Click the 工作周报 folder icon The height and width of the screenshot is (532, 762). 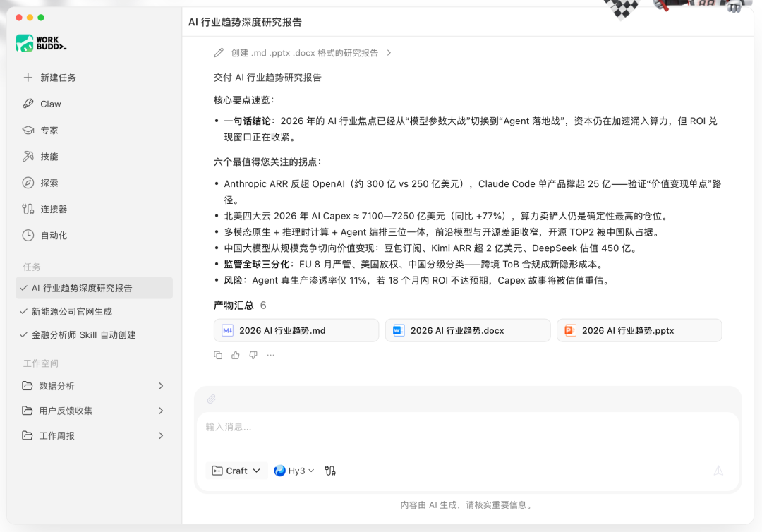(28, 435)
